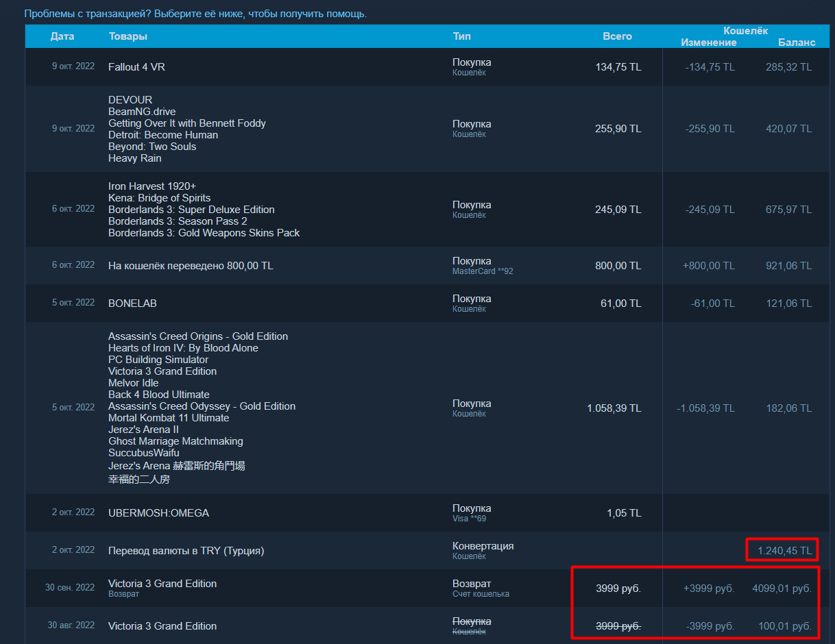Click the Visa **69 payment label

[469, 519]
